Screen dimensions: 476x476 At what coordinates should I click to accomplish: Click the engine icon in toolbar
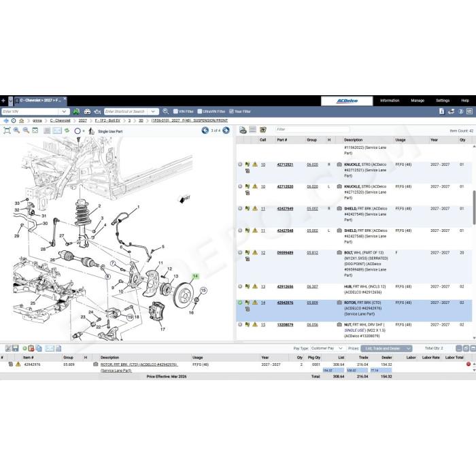pyautogui.click(x=97, y=112)
